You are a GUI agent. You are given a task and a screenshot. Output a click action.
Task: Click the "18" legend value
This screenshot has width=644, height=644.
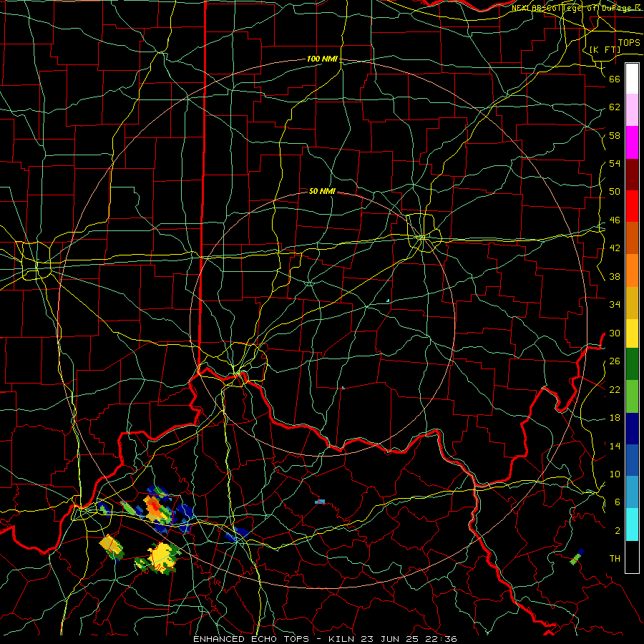(615, 418)
